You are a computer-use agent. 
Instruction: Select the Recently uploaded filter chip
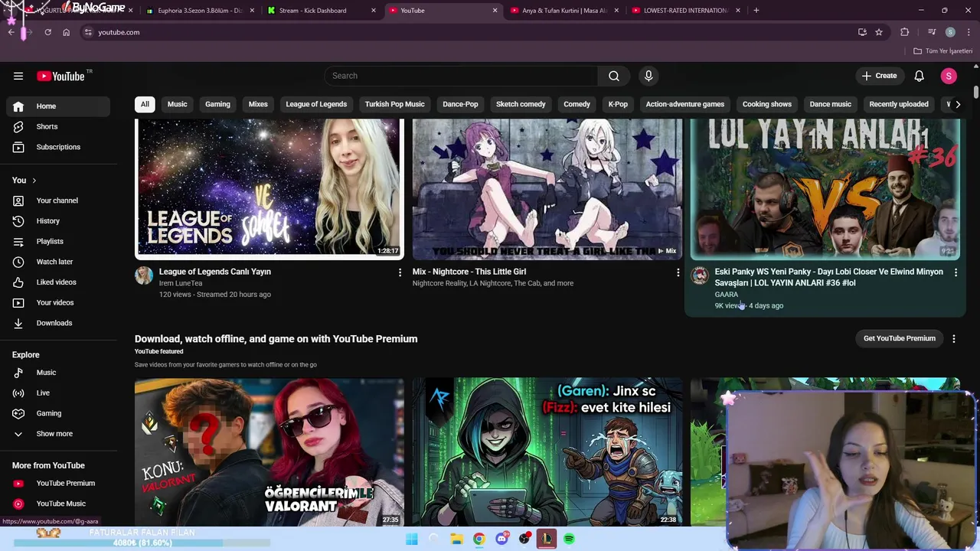pos(899,104)
